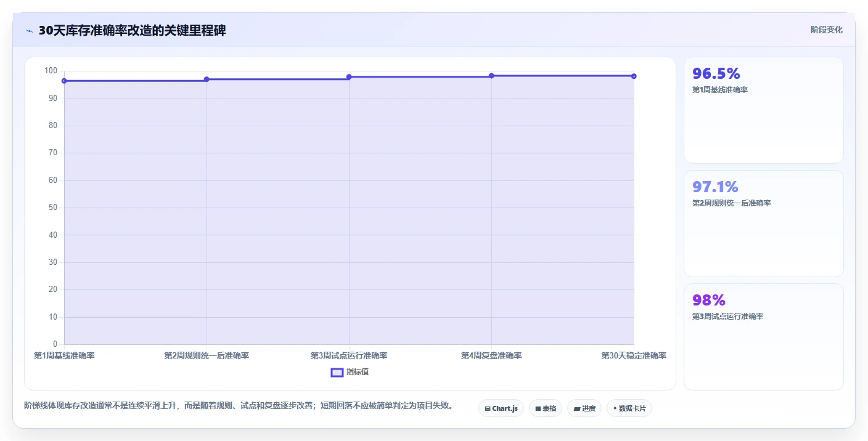
Task: Click the 第1周基线准确率 data point on the chart line
Action: coord(64,81)
